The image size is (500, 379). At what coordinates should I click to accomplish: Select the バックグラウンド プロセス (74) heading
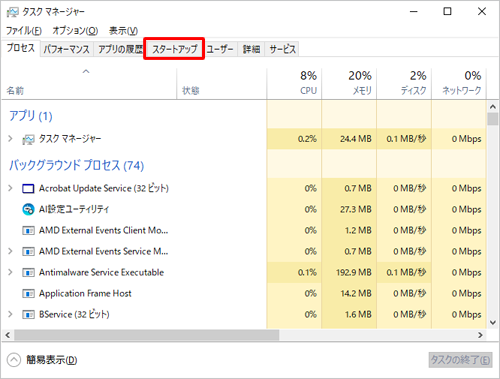[77, 165]
